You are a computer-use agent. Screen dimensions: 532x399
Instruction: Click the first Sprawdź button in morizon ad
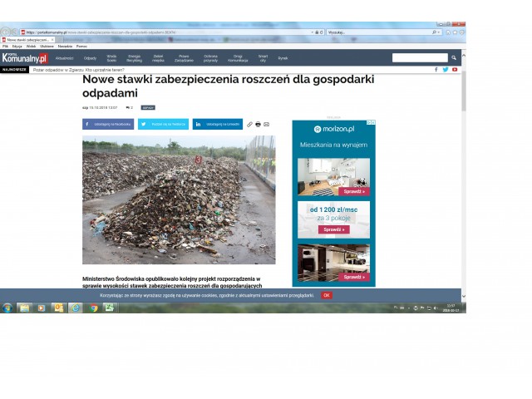click(x=353, y=191)
